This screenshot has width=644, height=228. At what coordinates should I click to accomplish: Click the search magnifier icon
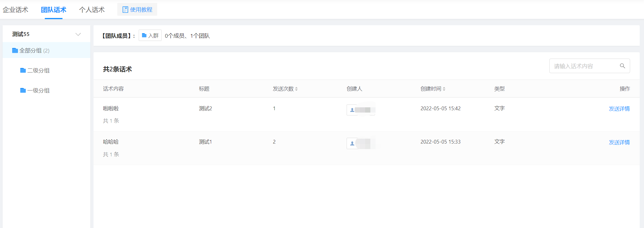(x=622, y=66)
